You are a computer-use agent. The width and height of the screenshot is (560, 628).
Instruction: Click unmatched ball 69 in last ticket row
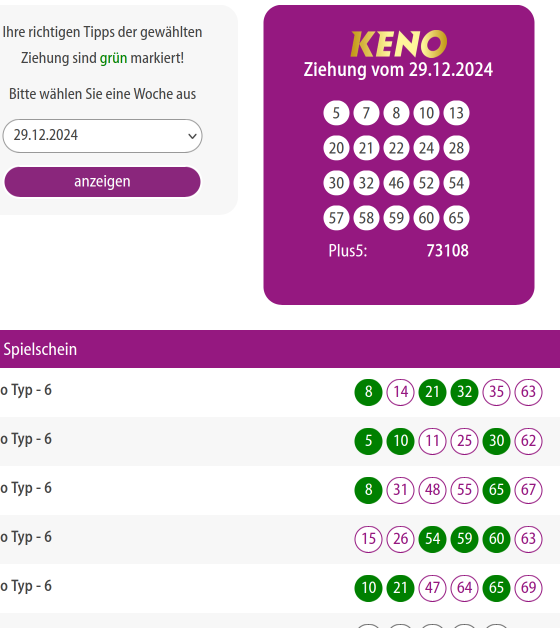528,588
